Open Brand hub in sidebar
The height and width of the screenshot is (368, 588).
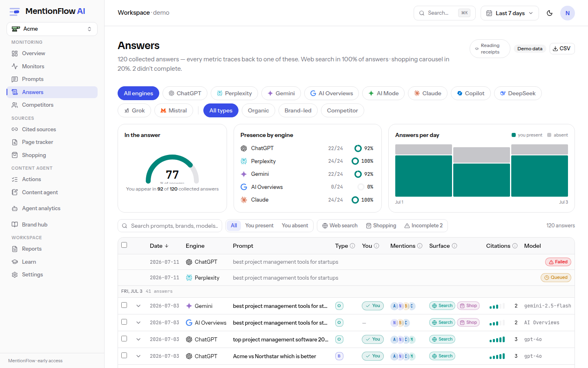[52, 224]
